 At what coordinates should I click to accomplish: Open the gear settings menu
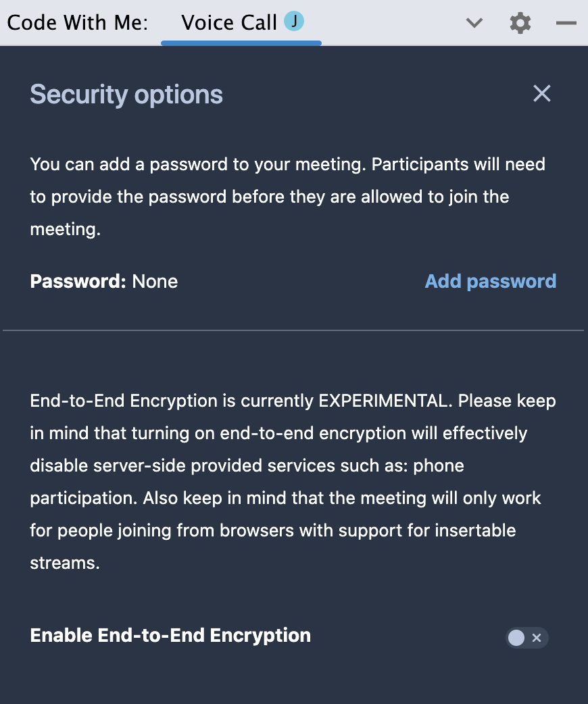[520, 22]
